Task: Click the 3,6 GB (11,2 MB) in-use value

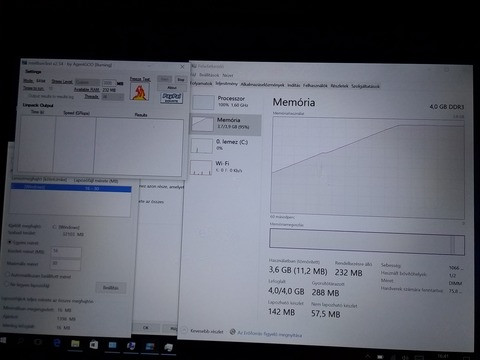Action: point(298,271)
